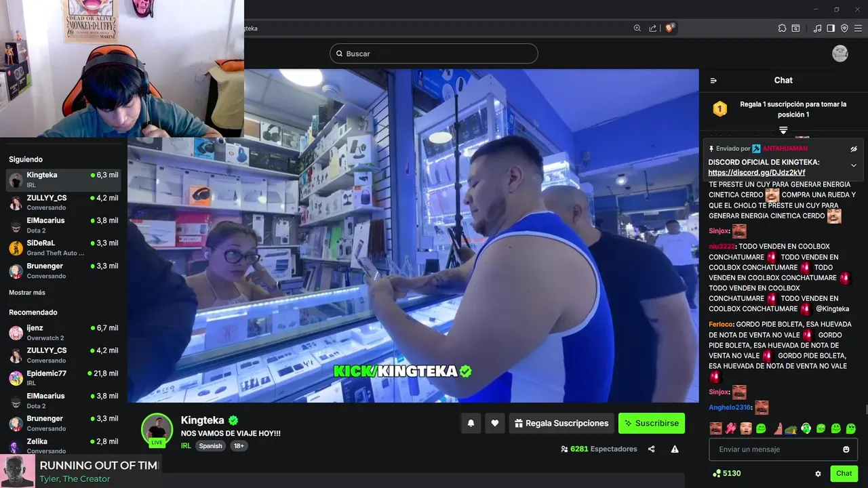Insert the green headphones blob emote

coord(806,428)
